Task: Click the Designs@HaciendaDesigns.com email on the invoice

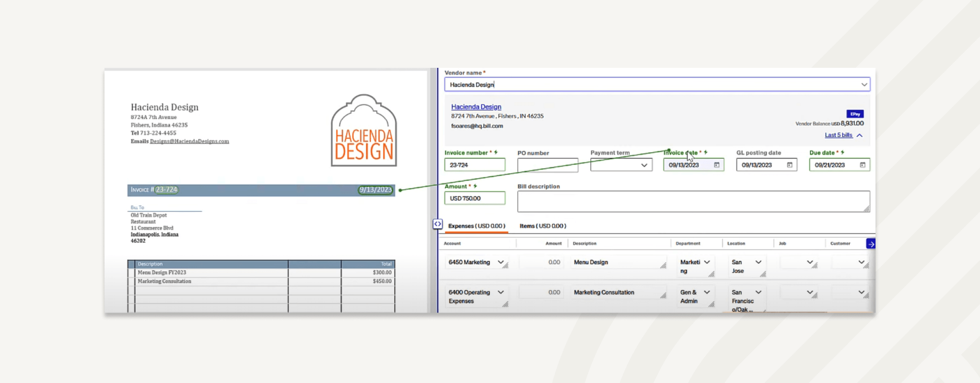Action: (x=189, y=141)
